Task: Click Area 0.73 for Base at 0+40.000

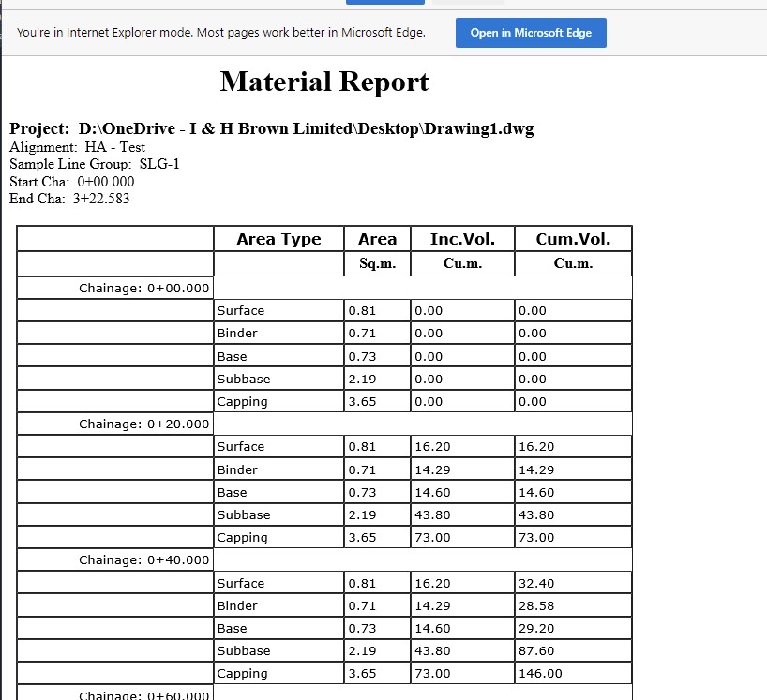Action: (362, 628)
